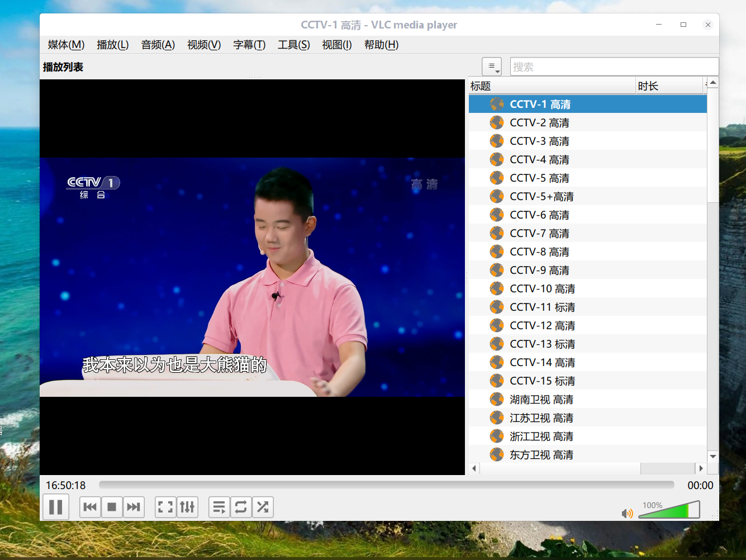Skip to the next playlist item
Viewport: 746px width, 560px height.
coord(134,507)
